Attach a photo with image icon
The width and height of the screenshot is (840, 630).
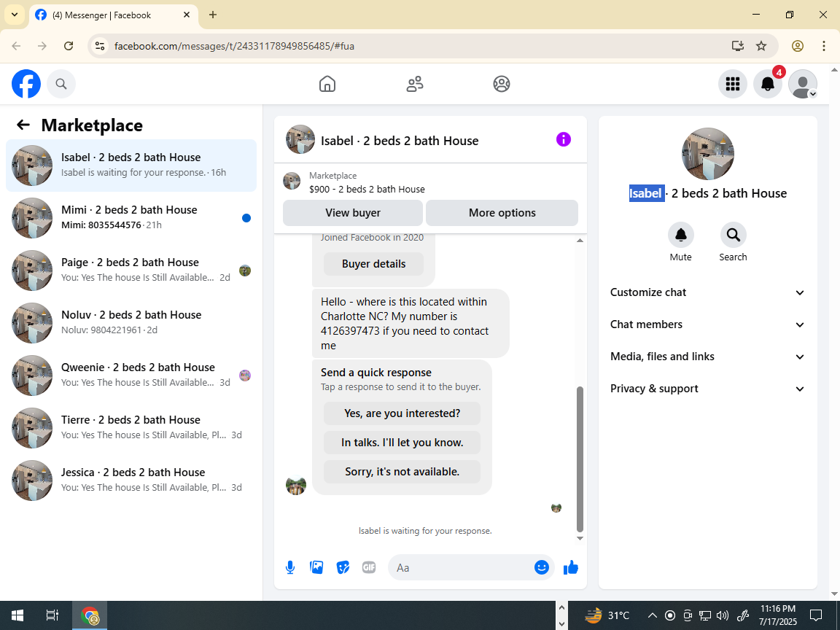[x=316, y=567]
